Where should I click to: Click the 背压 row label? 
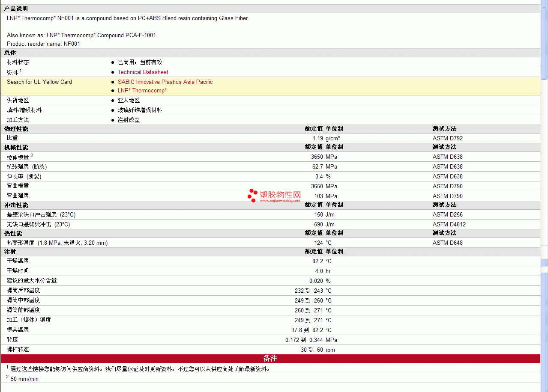pos(12,340)
